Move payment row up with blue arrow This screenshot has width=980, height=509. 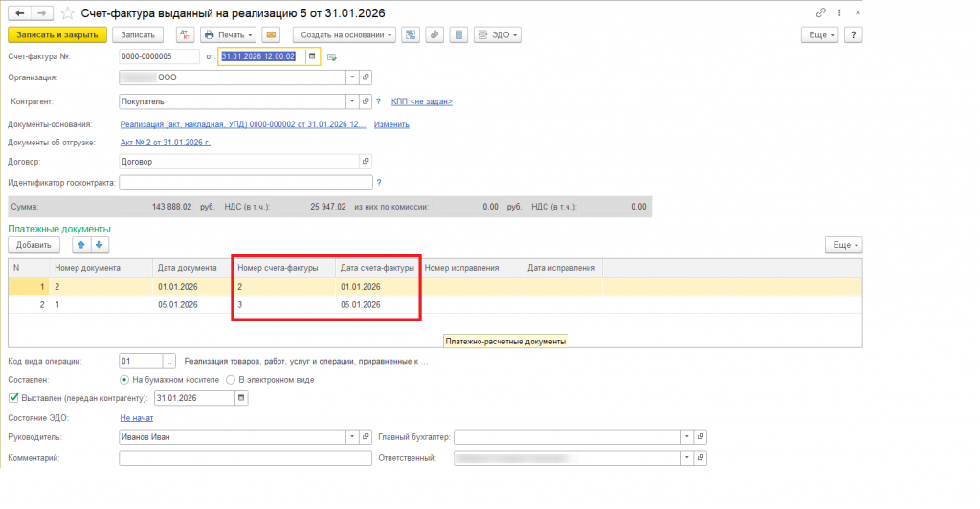(80, 245)
